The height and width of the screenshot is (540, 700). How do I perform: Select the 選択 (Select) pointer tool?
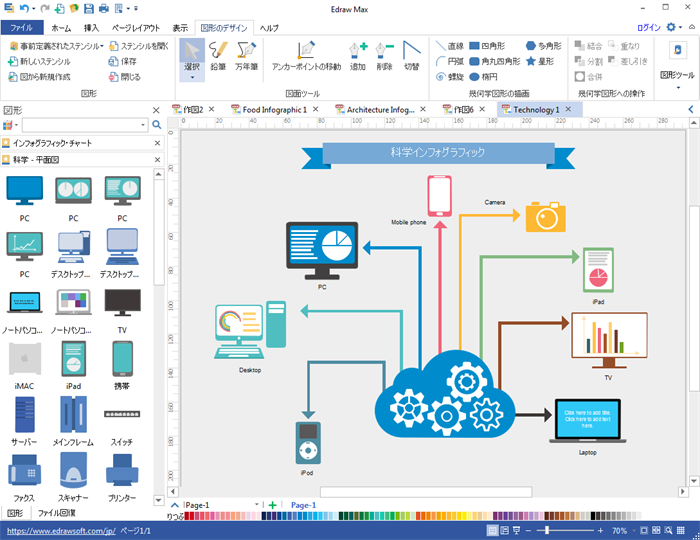click(193, 58)
